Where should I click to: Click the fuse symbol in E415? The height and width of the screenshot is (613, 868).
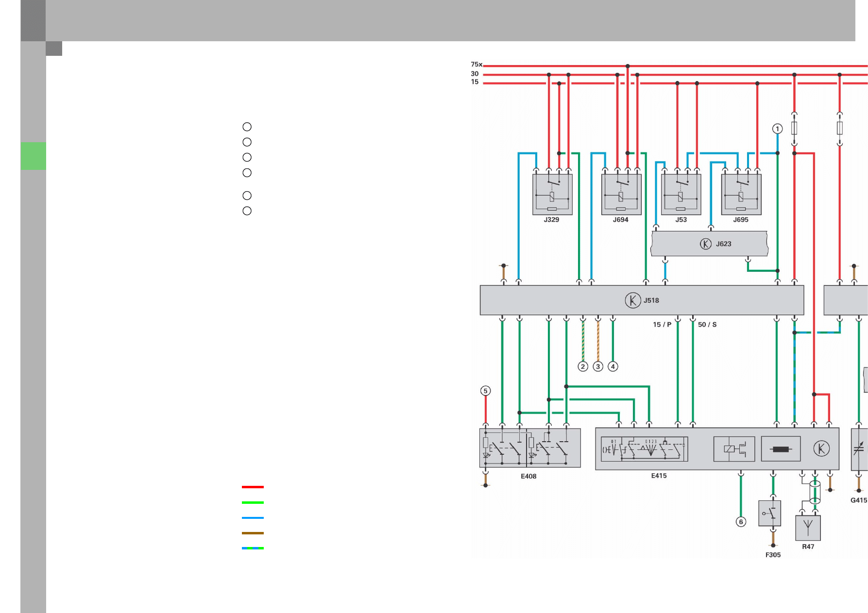click(x=781, y=449)
